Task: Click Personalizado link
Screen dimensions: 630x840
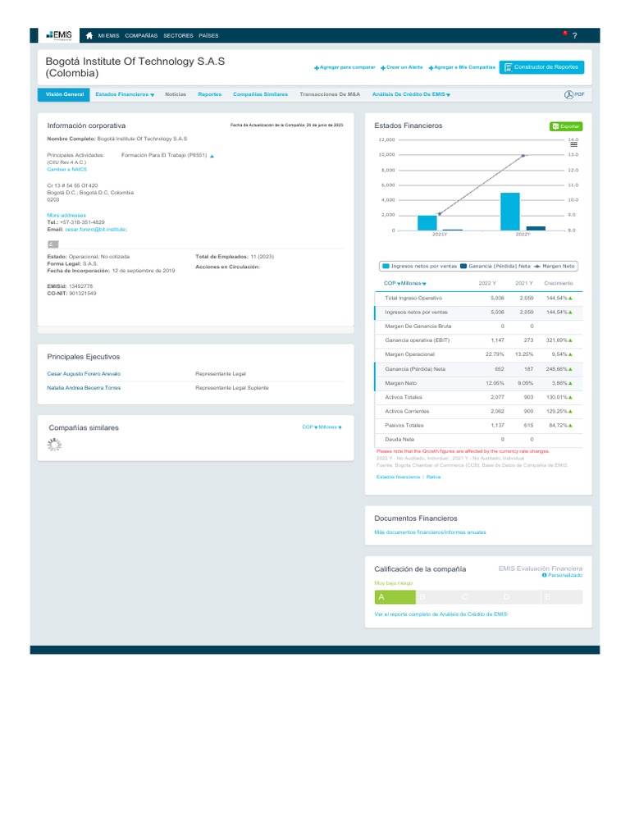Action: point(564,575)
